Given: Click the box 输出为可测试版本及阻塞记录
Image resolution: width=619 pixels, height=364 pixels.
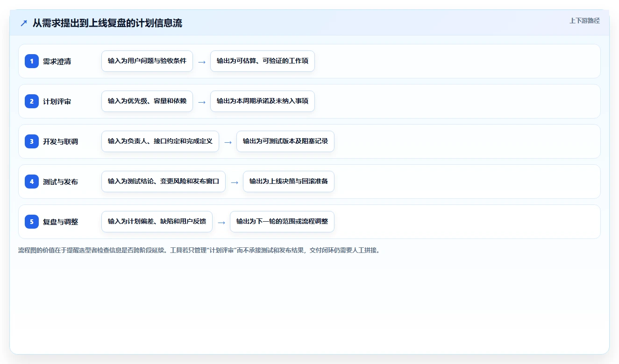Looking at the screenshot, I should [285, 141].
